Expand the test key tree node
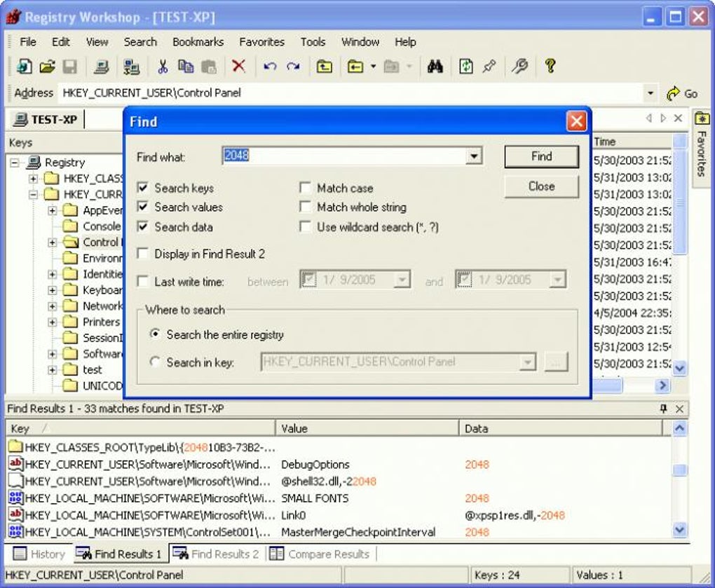This screenshot has width=715, height=588. (53, 369)
